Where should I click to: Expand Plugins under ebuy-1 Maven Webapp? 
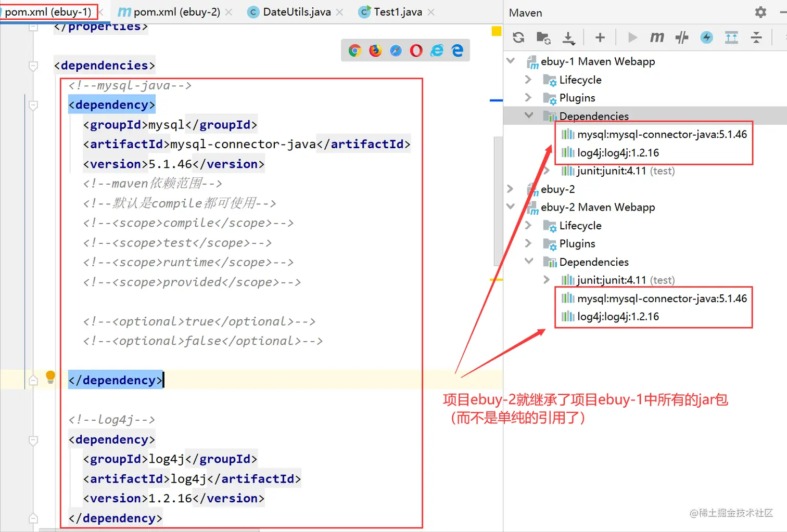click(x=528, y=97)
